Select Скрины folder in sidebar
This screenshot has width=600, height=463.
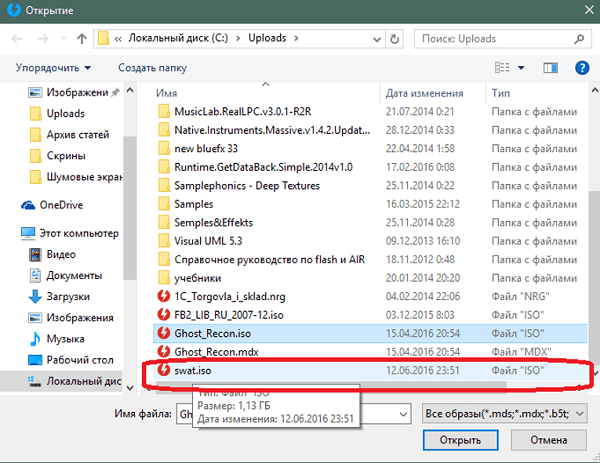coord(58,156)
